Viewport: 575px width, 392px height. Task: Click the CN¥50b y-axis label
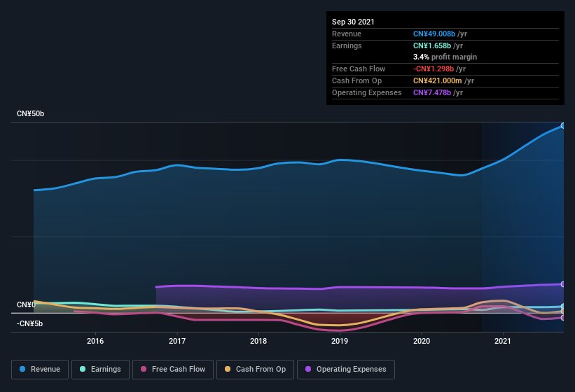pos(30,113)
